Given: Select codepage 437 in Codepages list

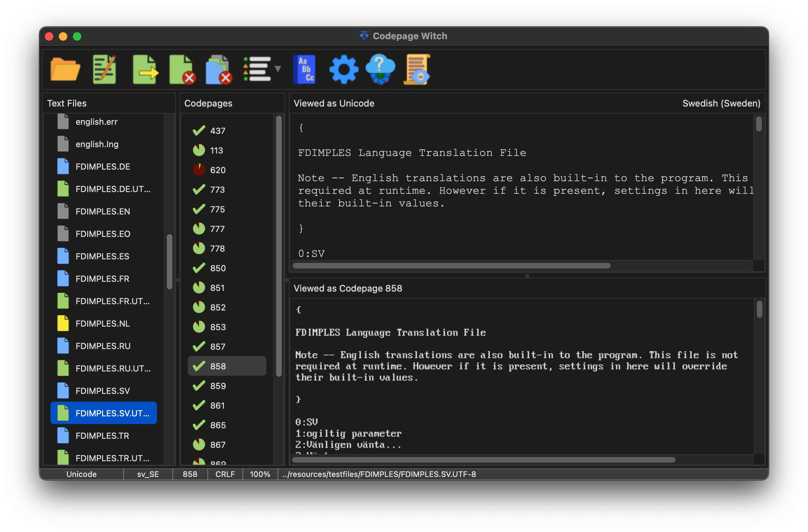Looking at the screenshot, I should coord(217,131).
